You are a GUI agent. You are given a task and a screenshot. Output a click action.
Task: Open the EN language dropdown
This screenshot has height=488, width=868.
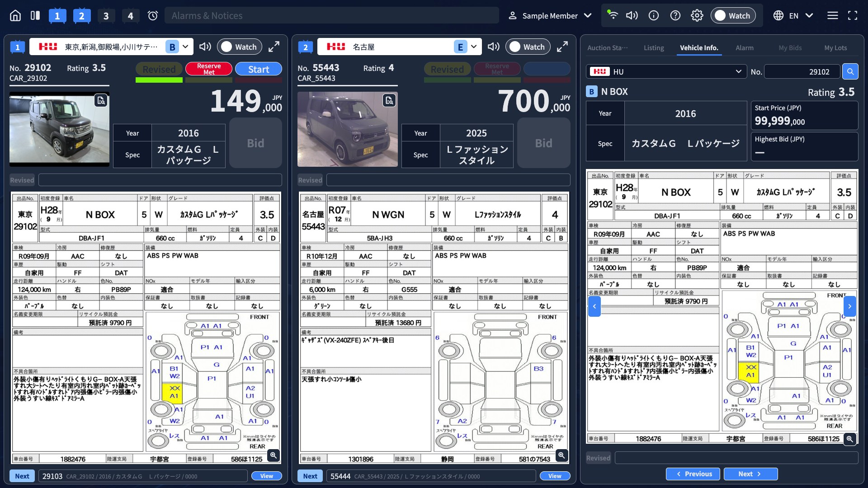tap(793, 16)
